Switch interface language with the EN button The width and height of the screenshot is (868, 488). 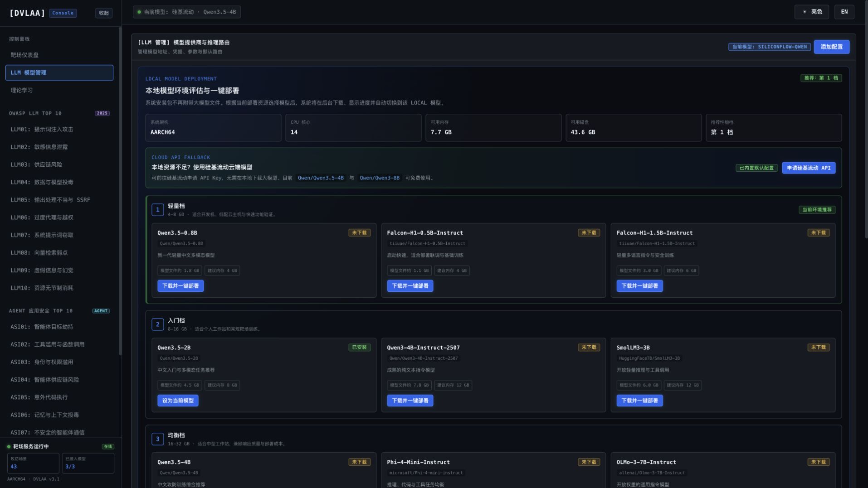844,12
